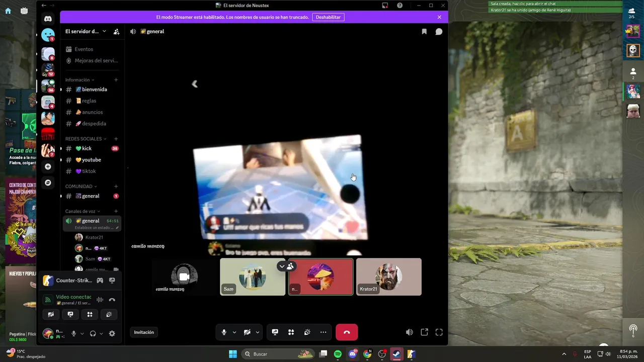Open the activities icon in the bottom call bar
This screenshot has width=644, height=362.
coord(291,332)
